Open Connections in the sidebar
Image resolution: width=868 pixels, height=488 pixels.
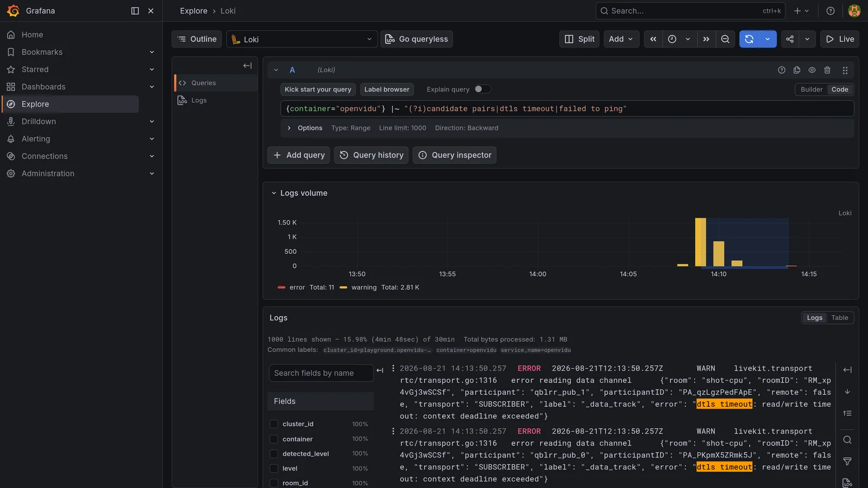(44, 156)
